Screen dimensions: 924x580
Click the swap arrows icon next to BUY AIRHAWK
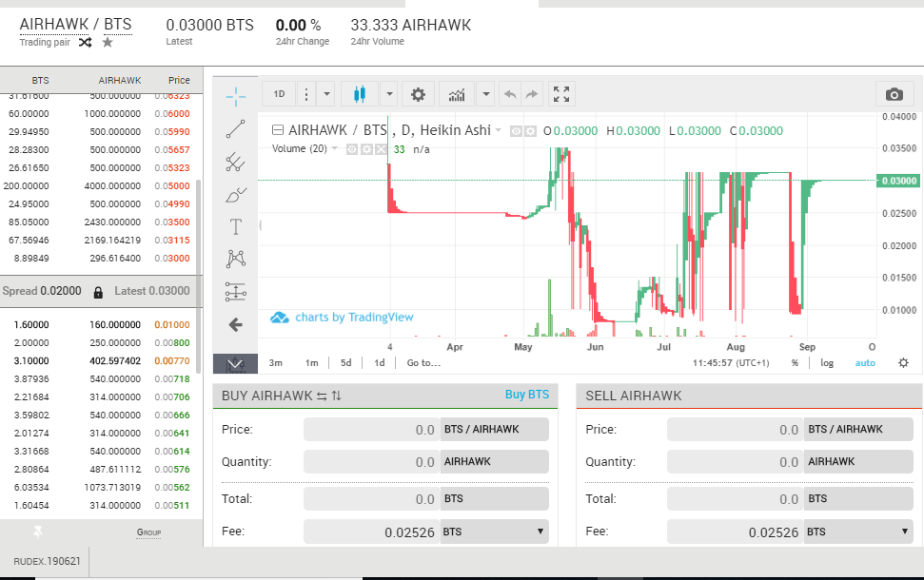pyautogui.click(x=322, y=396)
